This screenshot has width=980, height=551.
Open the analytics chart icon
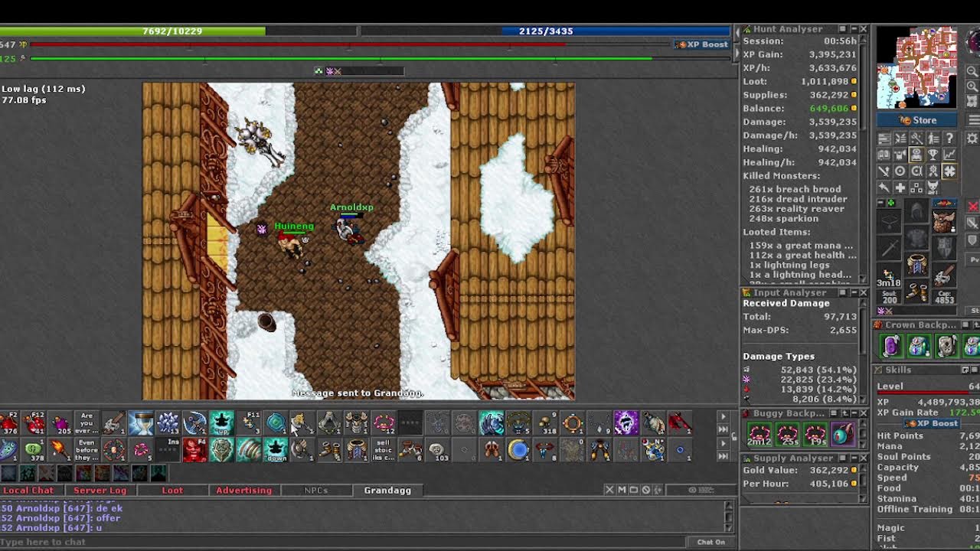[x=949, y=155]
